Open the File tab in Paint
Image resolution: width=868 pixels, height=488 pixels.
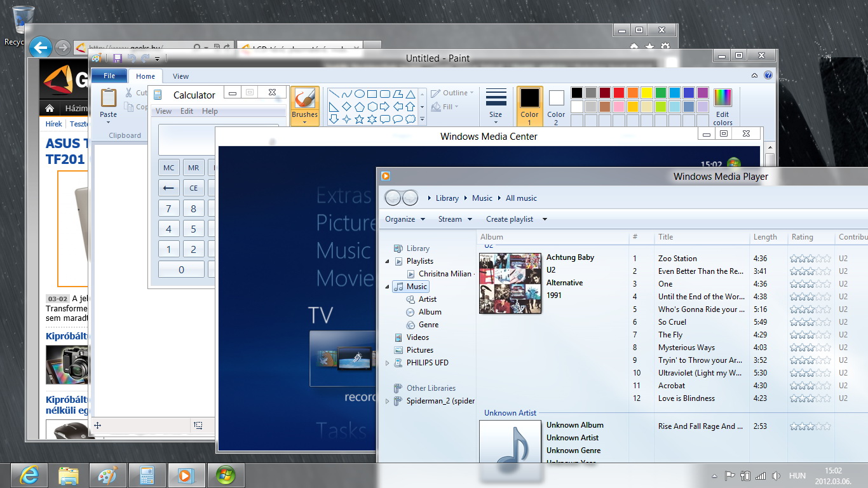109,76
